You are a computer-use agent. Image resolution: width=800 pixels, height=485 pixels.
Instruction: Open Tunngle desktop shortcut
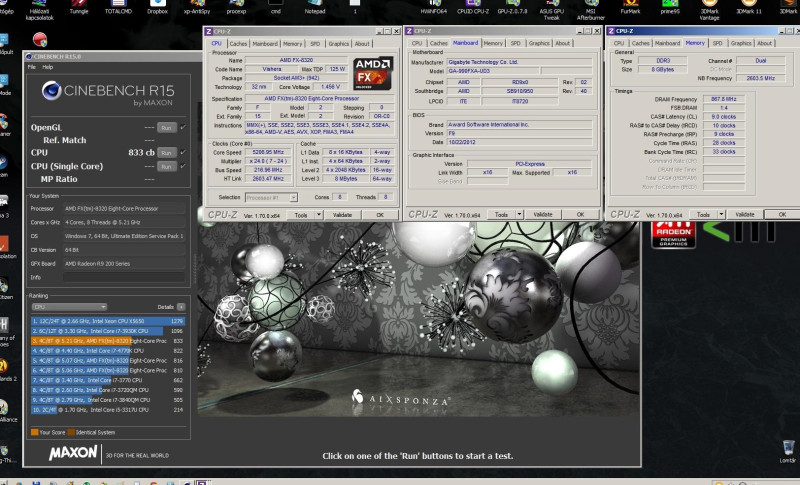[79, 7]
